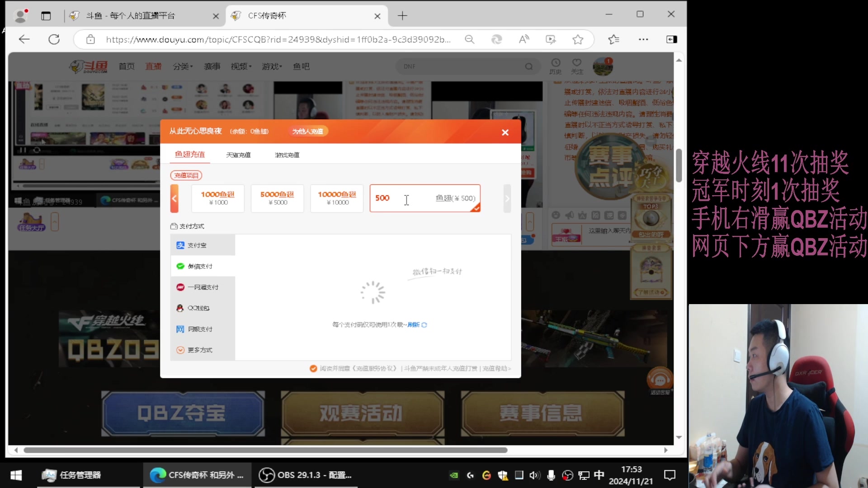Toggle the browser sidebar icon

pos(671,39)
